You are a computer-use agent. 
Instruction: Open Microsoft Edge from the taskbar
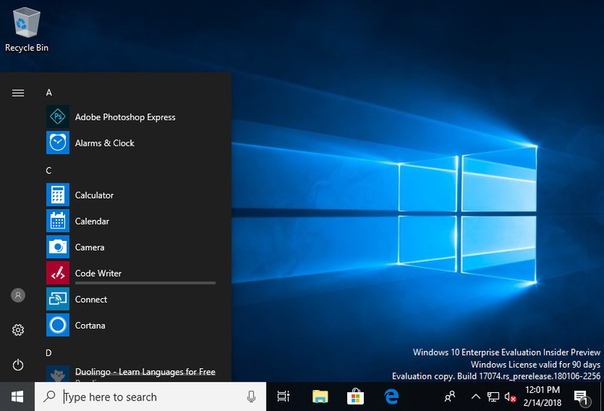[393, 397]
